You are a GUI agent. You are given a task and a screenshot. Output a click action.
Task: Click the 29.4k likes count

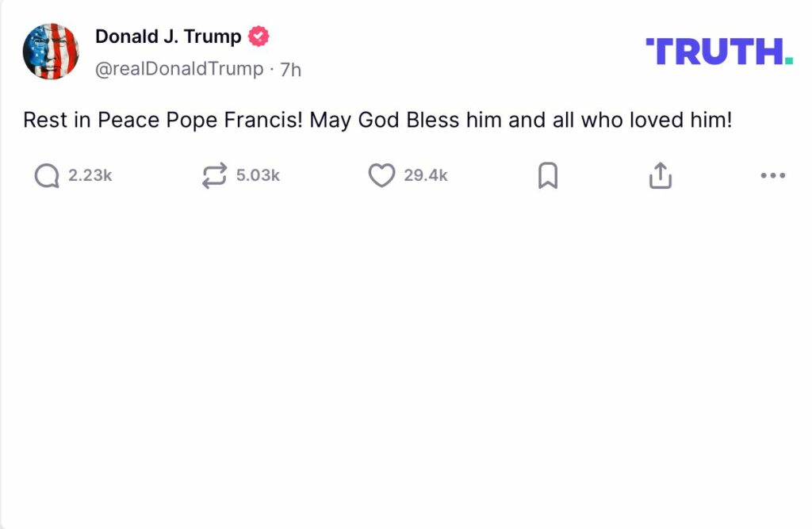(426, 176)
